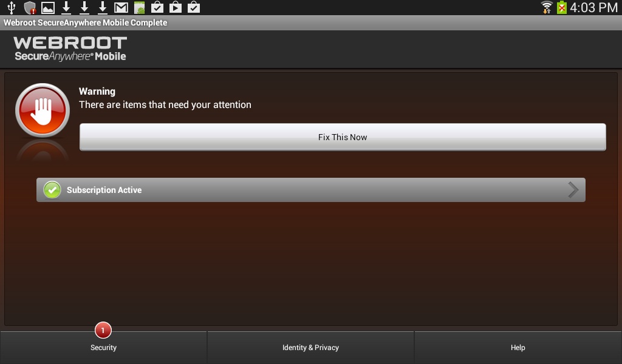Screen dimensions: 622x364
Task: Switch to the Security tab
Action: (103, 348)
